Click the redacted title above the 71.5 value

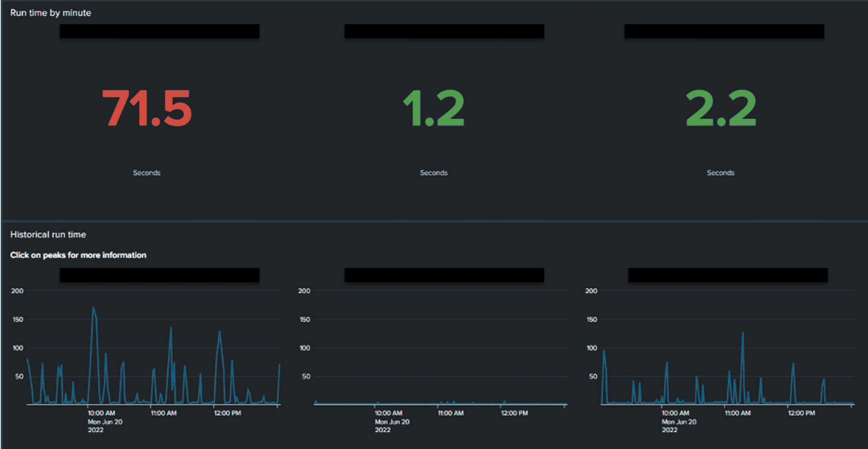(x=159, y=31)
